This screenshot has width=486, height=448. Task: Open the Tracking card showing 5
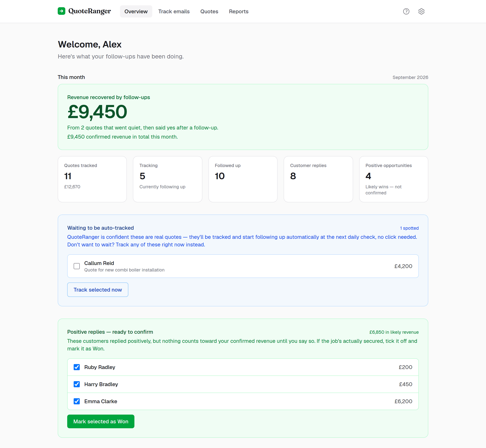pos(167,179)
